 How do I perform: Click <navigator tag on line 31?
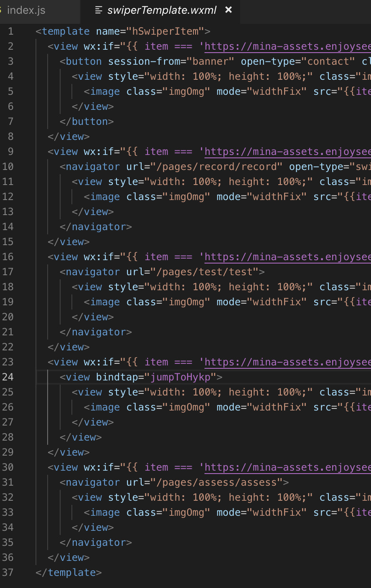click(x=90, y=482)
